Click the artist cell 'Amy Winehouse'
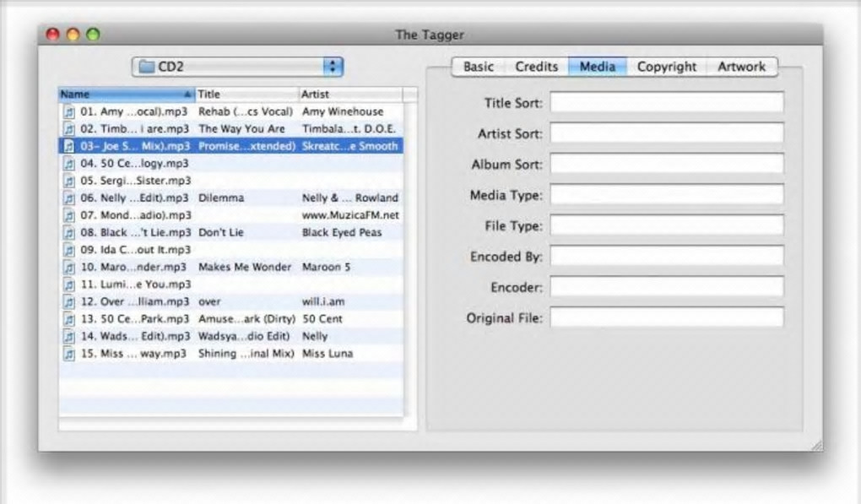This screenshot has height=504, width=861. [x=343, y=112]
